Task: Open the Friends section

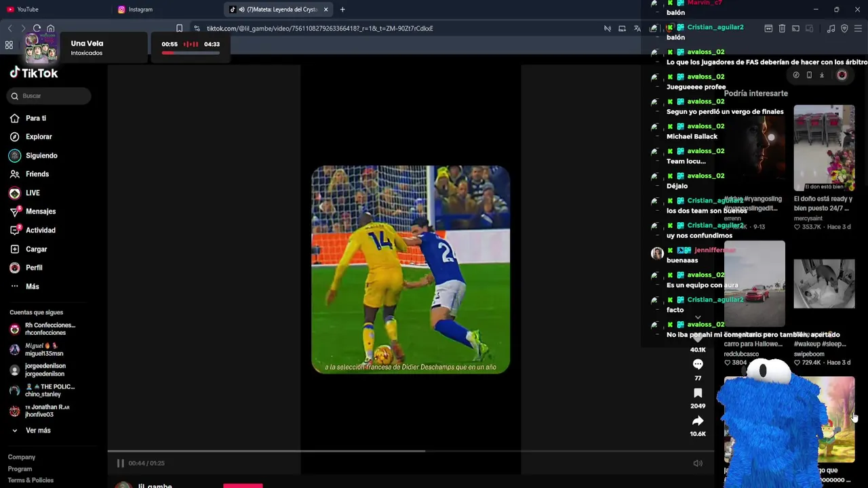Action: click(x=37, y=174)
